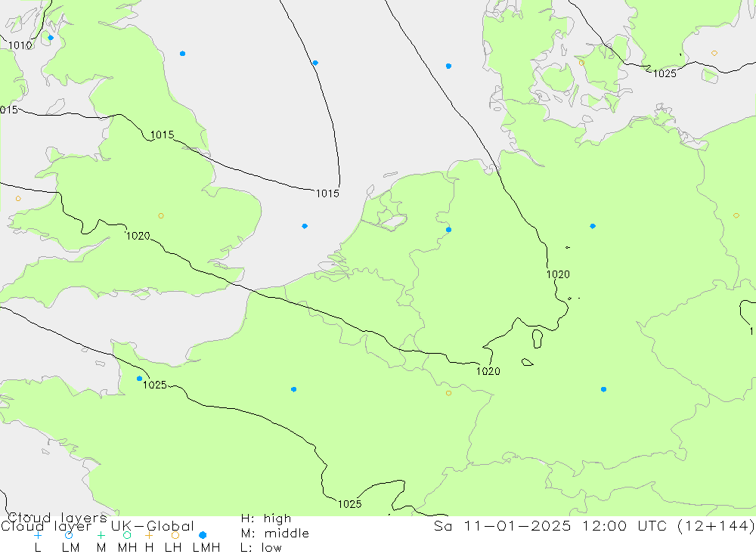Click the 1015 label in the North Sea
Image resolution: width=756 pixels, height=554 pixels.
pyautogui.click(x=327, y=193)
